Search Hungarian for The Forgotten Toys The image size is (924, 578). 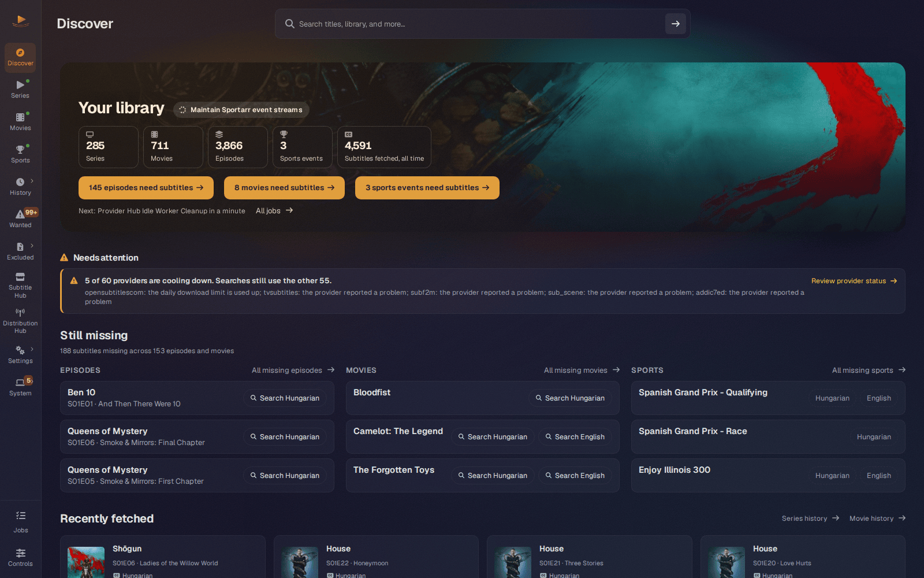493,476
